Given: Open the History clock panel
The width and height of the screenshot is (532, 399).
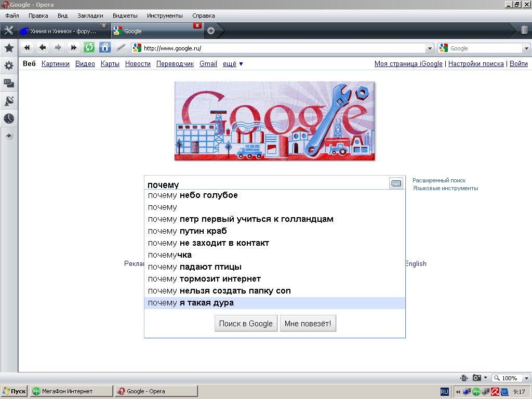Looking at the screenshot, I should tap(9, 118).
